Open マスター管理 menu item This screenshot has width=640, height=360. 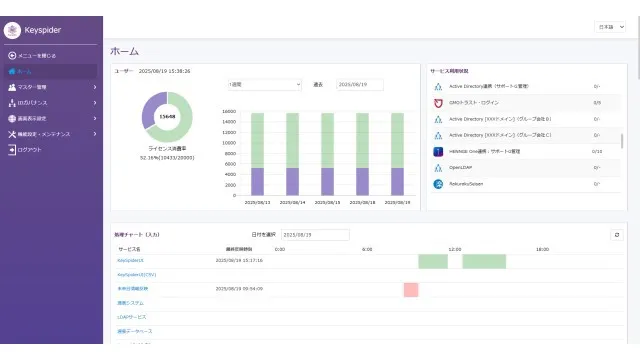pos(50,87)
